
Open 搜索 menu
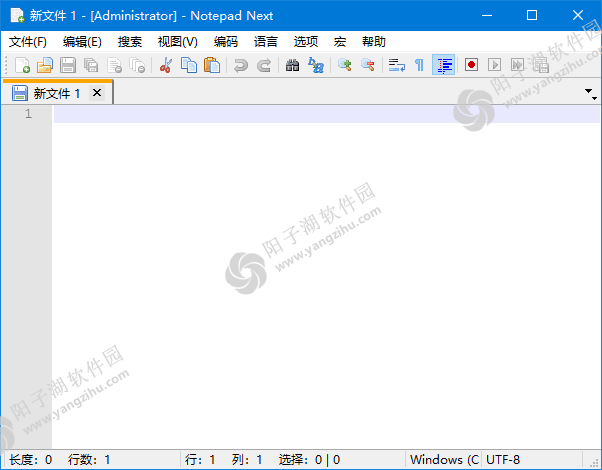pos(130,41)
